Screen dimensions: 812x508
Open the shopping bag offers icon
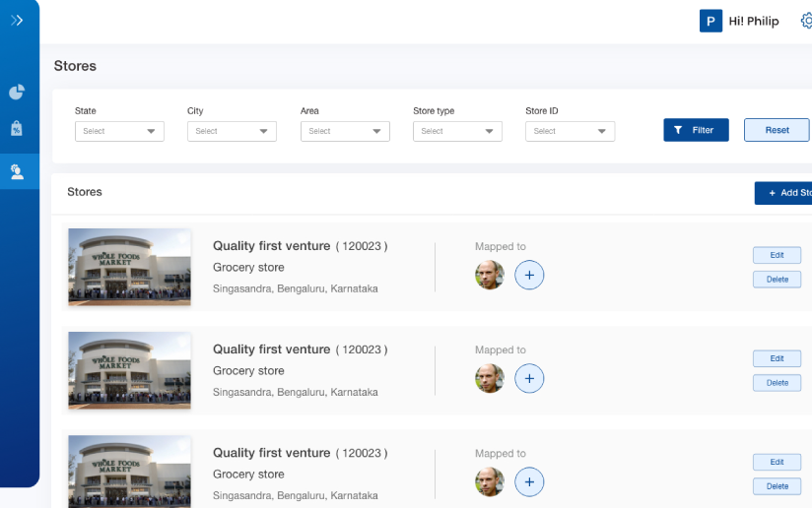point(17,128)
